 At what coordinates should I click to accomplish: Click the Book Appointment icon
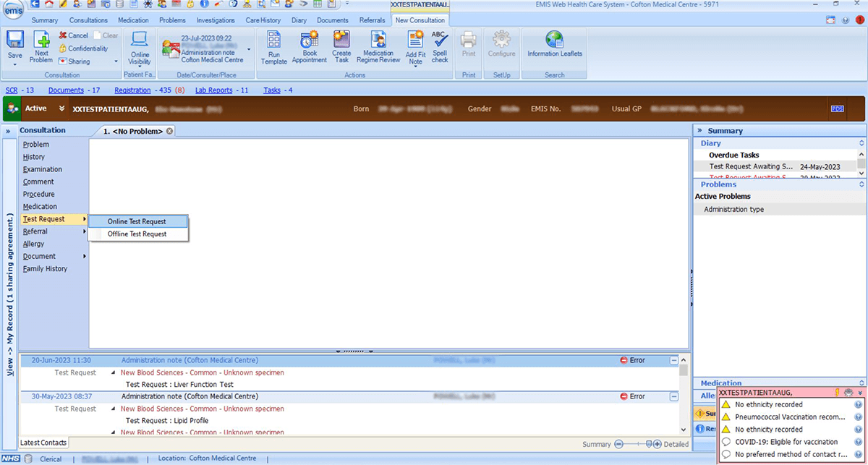[x=309, y=46]
